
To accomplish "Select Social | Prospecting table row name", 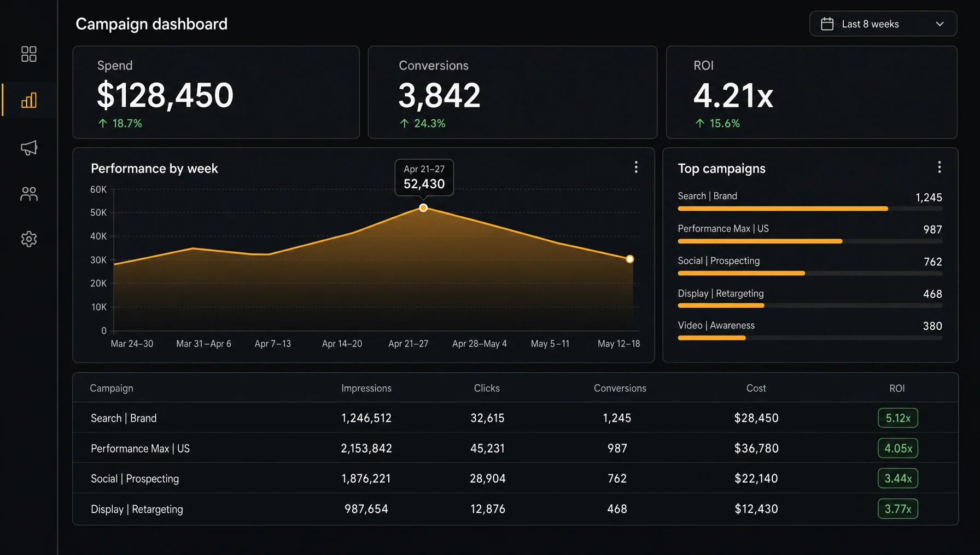I will click(135, 478).
